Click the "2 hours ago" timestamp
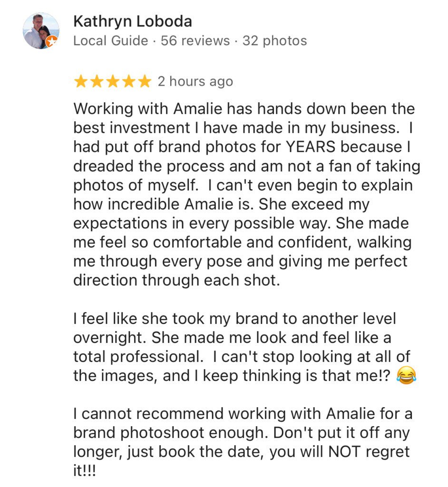The width and height of the screenshot is (448, 487). click(195, 82)
